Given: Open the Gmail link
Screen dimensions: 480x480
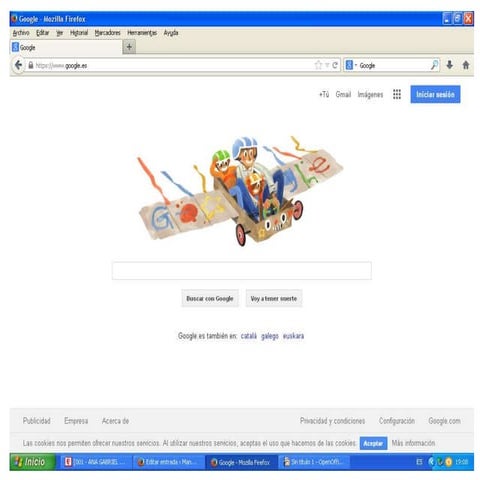Looking at the screenshot, I should pos(343,94).
